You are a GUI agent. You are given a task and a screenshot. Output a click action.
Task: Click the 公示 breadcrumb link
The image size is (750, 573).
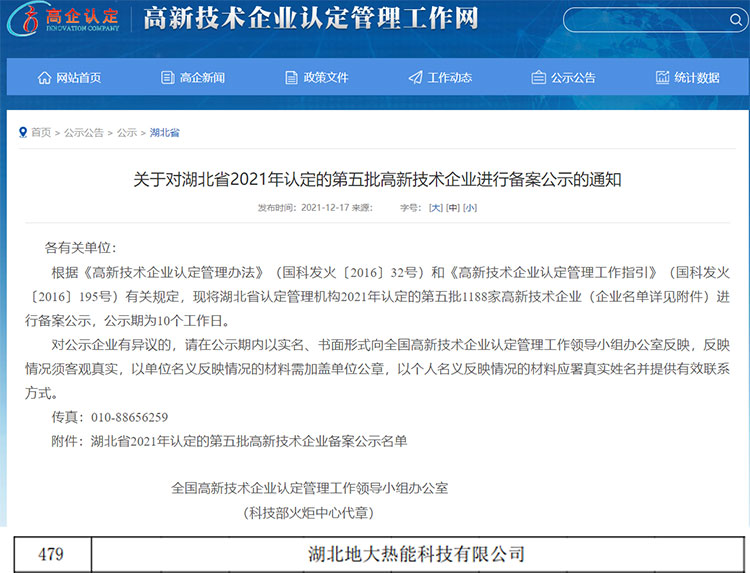(127, 132)
